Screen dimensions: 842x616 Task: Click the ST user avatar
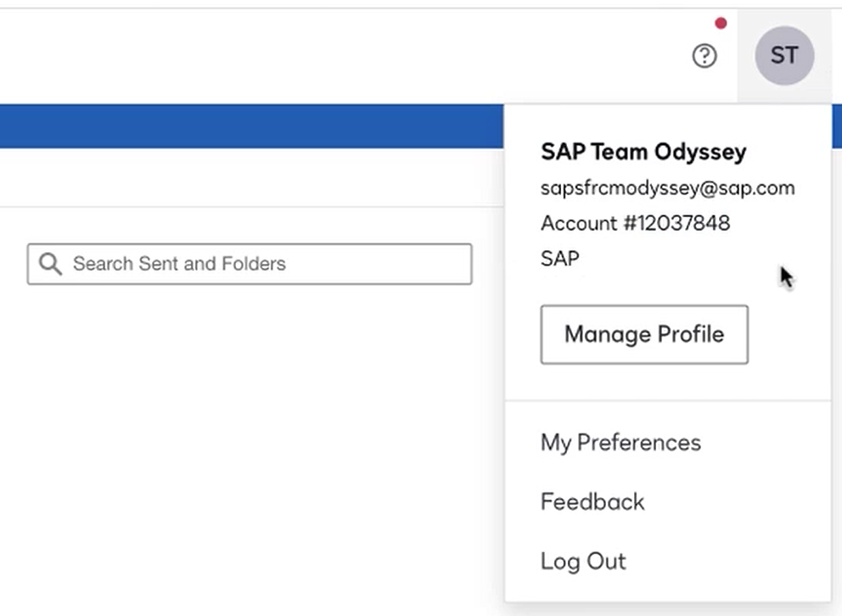point(784,55)
